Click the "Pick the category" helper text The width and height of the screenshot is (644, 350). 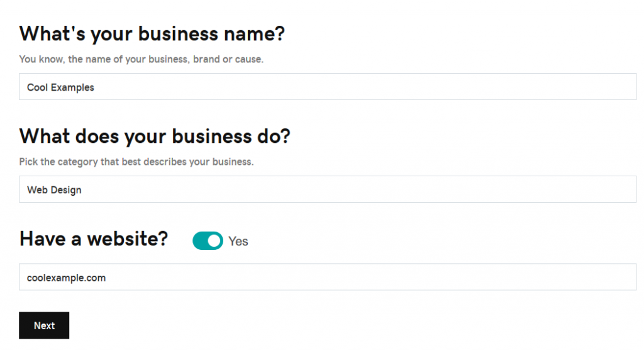(x=56, y=162)
